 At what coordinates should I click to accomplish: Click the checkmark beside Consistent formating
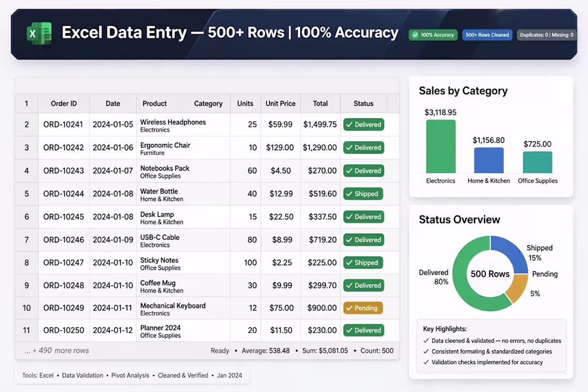(x=426, y=351)
